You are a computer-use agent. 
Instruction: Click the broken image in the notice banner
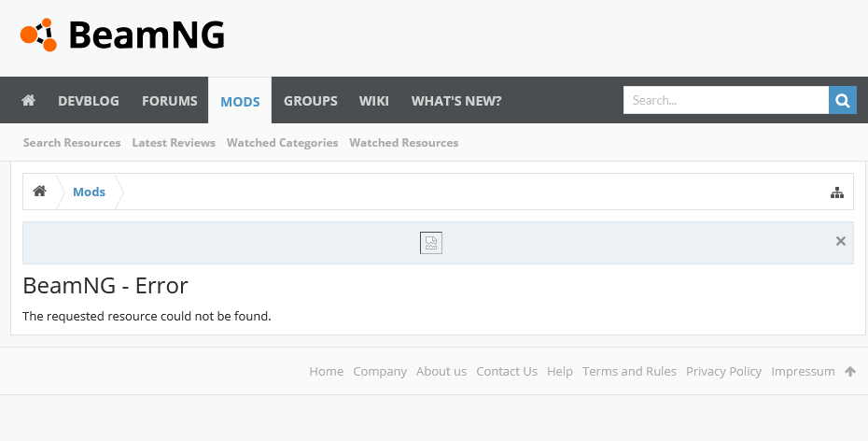[431, 243]
